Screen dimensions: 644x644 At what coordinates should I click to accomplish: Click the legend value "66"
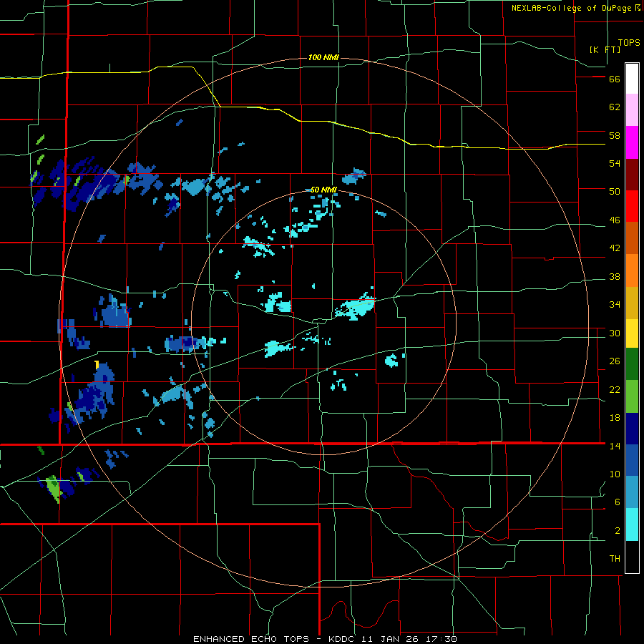tap(615, 79)
